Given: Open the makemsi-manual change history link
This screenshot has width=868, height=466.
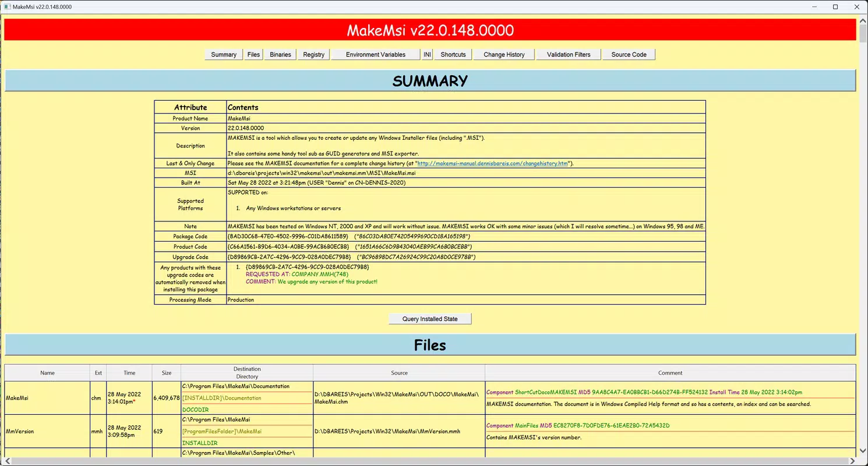Looking at the screenshot, I should [x=493, y=164].
